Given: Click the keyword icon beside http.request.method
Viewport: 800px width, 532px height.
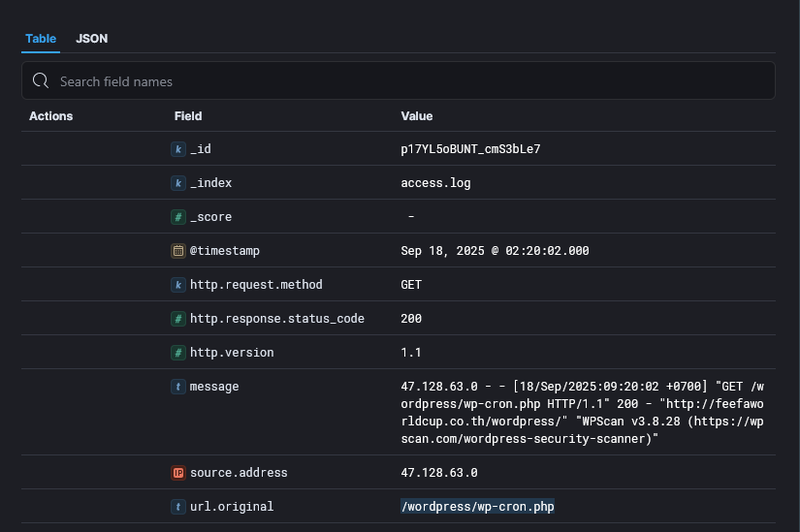Looking at the screenshot, I should pos(178,285).
